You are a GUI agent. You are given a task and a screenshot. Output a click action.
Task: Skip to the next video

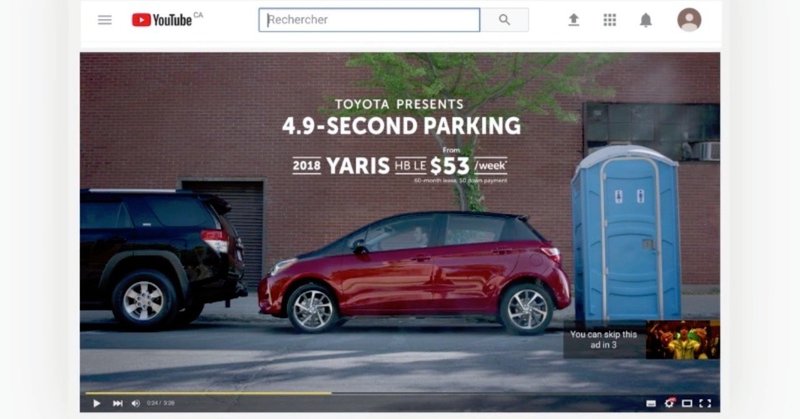(x=118, y=403)
